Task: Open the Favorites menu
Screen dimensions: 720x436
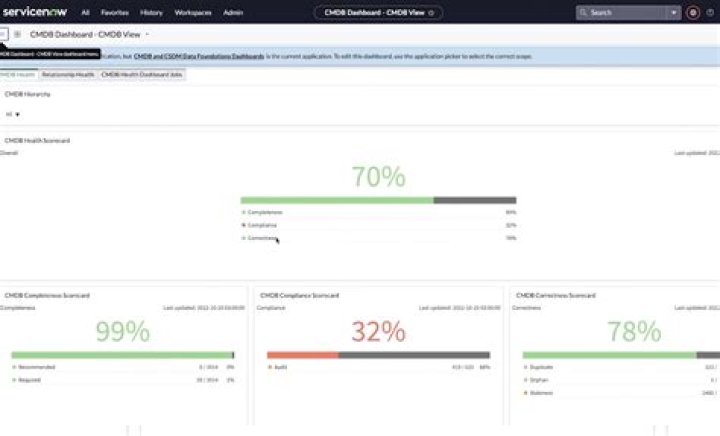Action: (115, 13)
